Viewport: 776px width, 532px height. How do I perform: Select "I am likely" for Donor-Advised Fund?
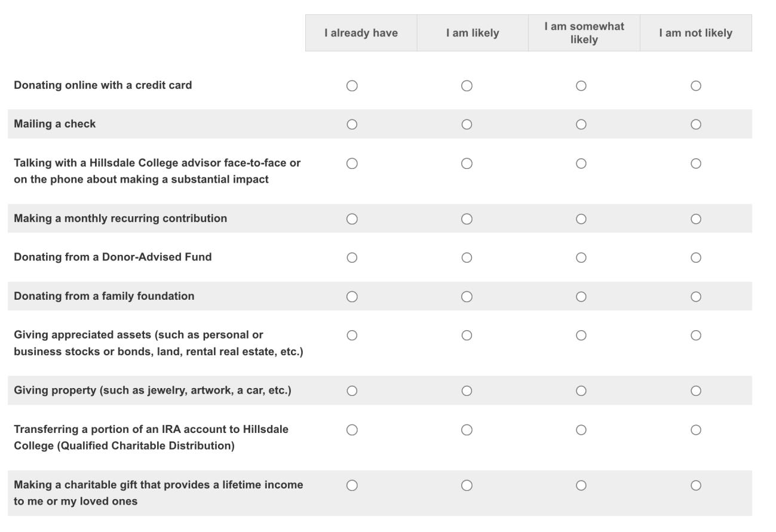467,258
